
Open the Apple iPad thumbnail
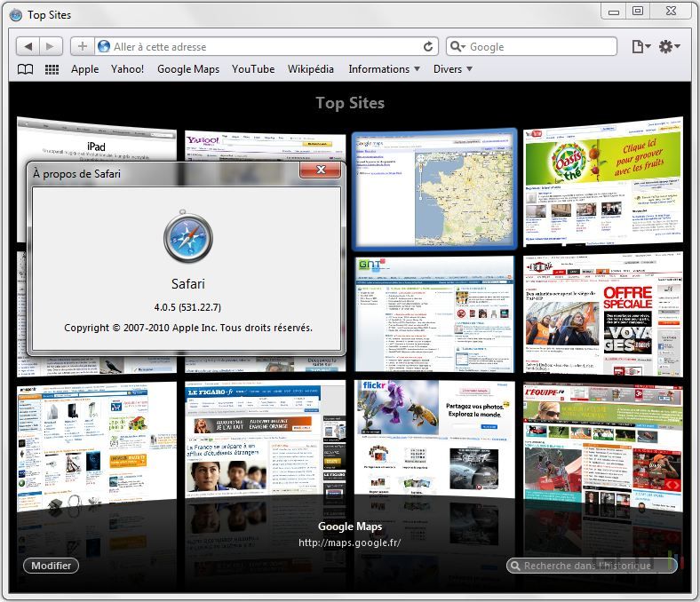click(x=97, y=139)
